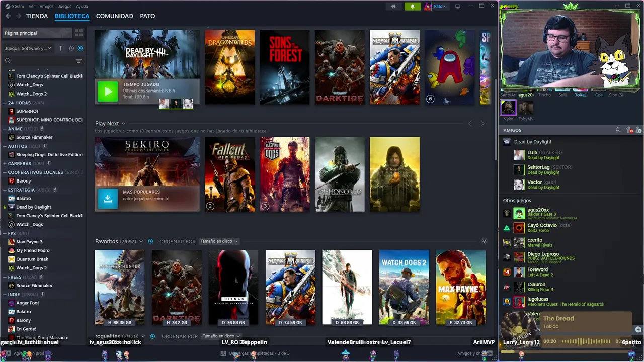Open the Amigos menu
Screen dimensions: 644x362
click(x=46, y=6)
